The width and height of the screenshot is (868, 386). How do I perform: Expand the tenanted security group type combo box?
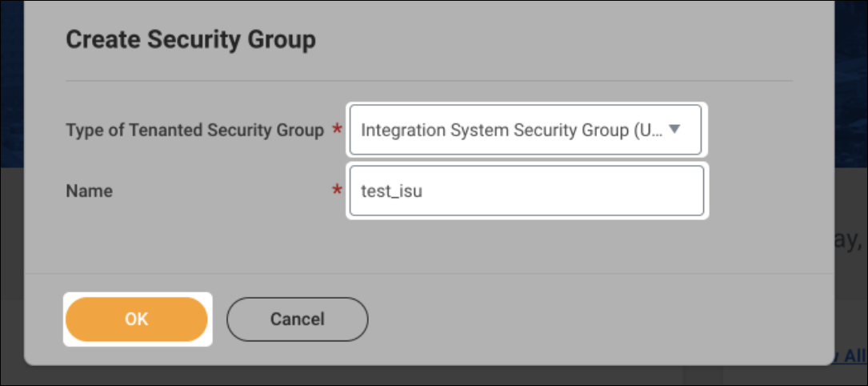coord(526,130)
